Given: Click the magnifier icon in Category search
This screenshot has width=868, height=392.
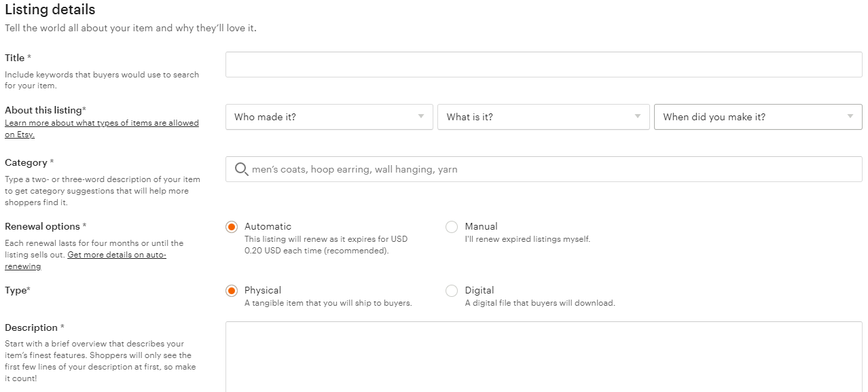Looking at the screenshot, I should pos(241,169).
